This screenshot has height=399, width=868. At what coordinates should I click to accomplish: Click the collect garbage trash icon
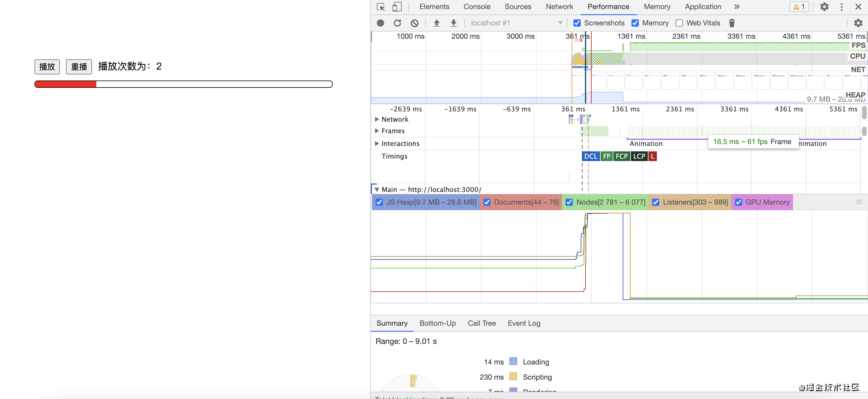[732, 23]
